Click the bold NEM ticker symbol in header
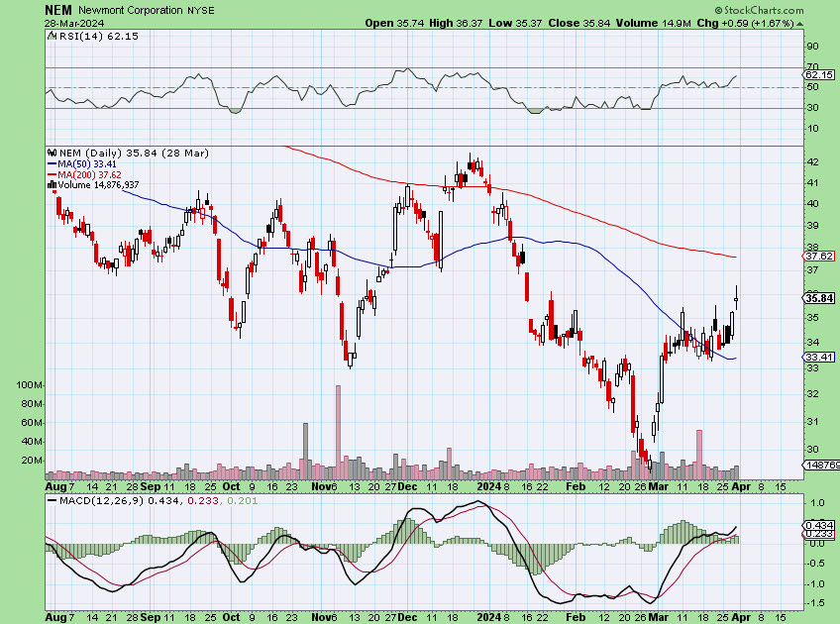 click(x=58, y=10)
